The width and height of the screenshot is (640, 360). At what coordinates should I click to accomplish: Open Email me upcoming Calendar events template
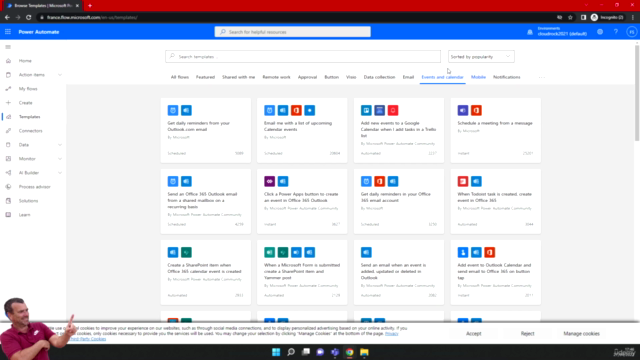[x=302, y=130]
